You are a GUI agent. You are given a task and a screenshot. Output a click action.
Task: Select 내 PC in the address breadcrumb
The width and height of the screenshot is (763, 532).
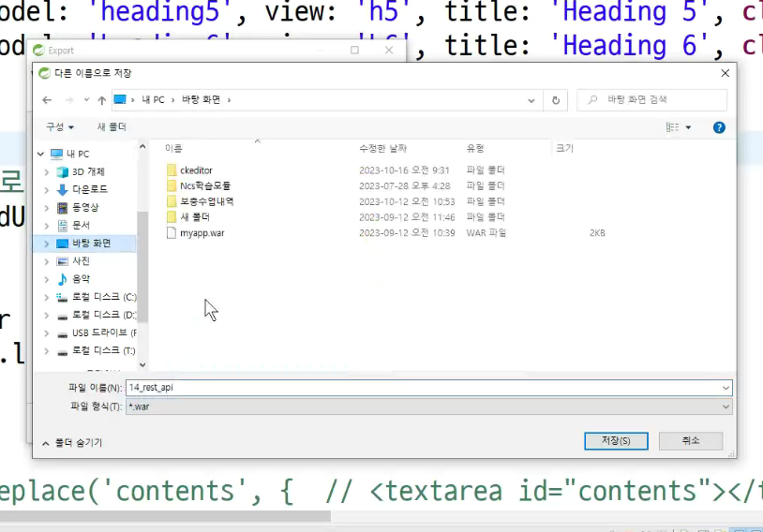(x=153, y=99)
